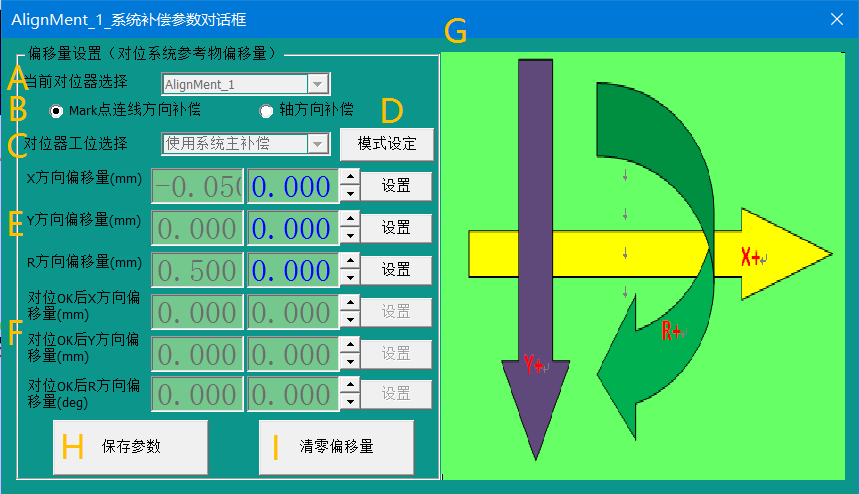
Task: Close the AlignMent_1 dialog window
Action: coord(837,18)
